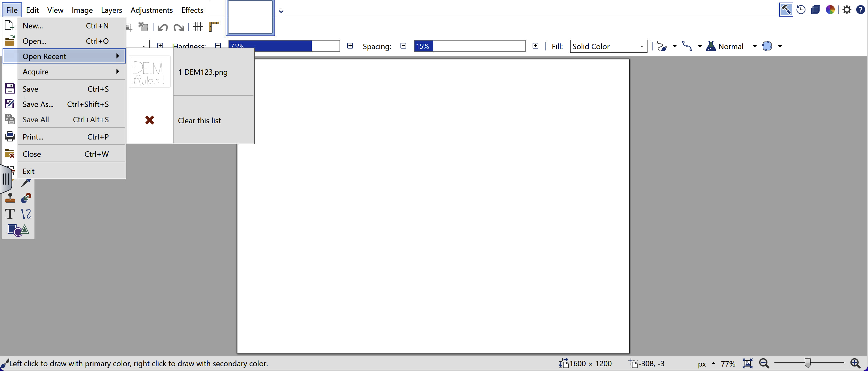This screenshot has height=371, width=868.
Task: Toggle the pixel grid display
Action: (198, 26)
